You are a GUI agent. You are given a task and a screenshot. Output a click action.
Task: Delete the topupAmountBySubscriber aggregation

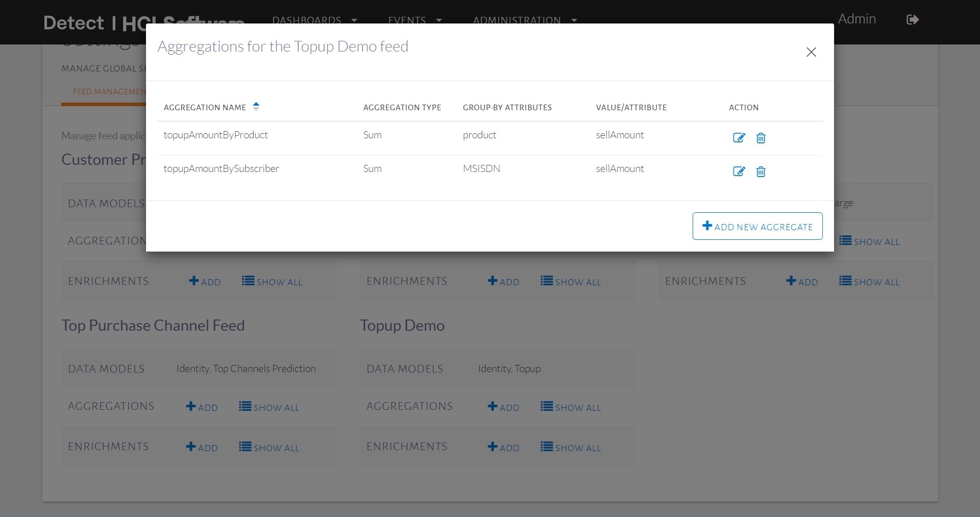761,171
